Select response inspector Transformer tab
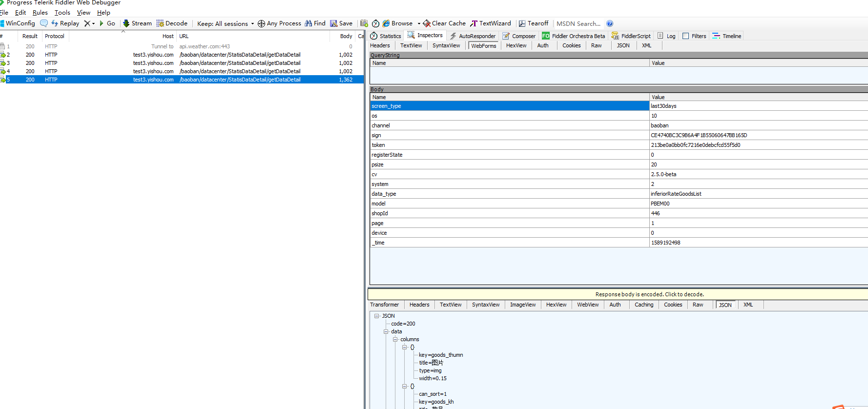Viewport: 868px width, 409px height. click(x=384, y=305)
